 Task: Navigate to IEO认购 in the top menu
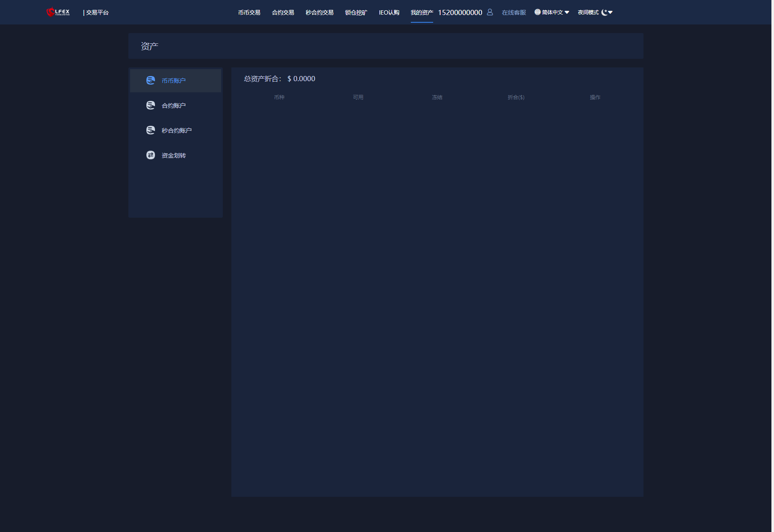[x=389, y=12]
